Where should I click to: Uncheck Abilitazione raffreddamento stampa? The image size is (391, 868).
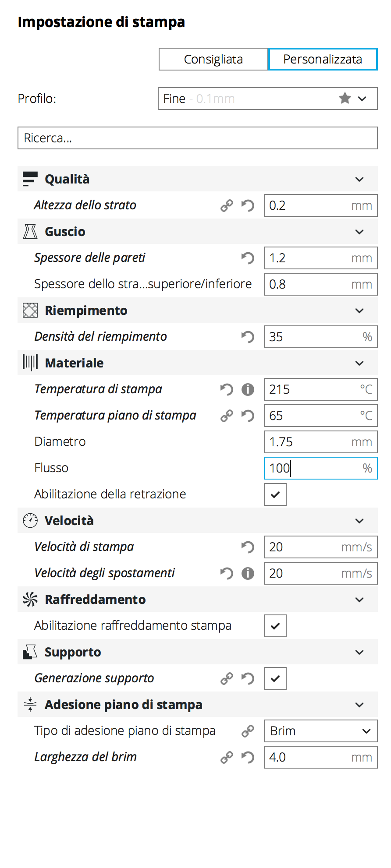point(275,626)
